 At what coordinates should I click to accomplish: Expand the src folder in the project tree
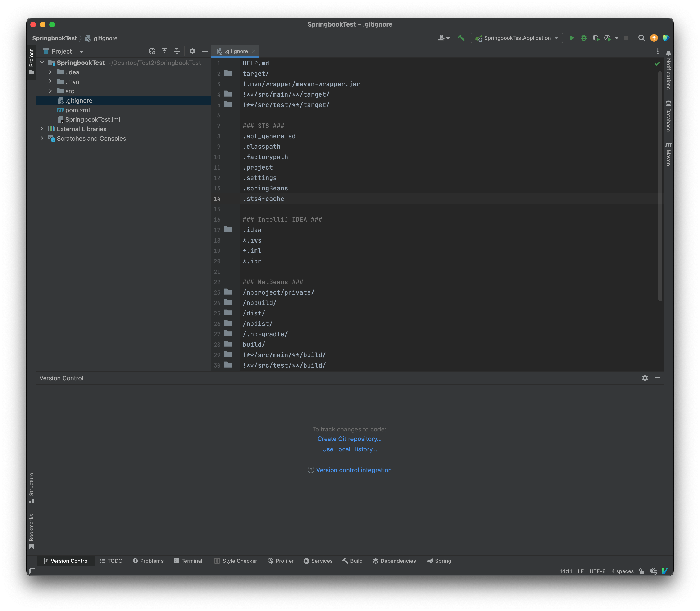coord(50,91)
